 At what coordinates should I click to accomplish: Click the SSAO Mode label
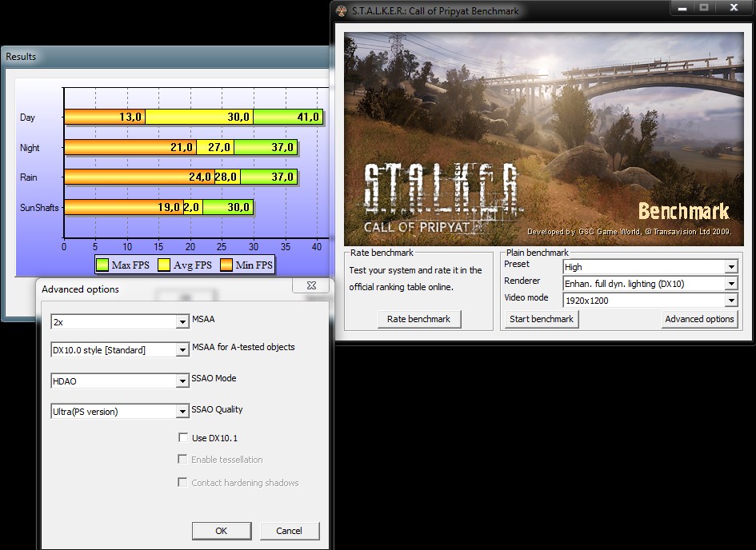214,378
